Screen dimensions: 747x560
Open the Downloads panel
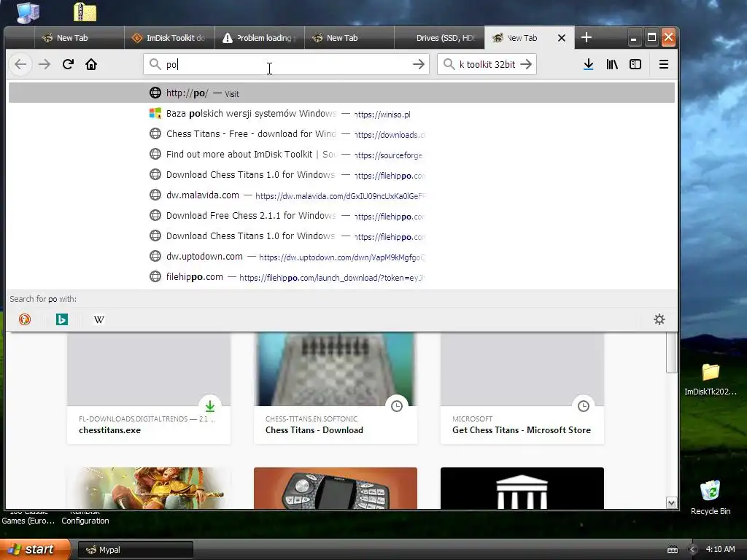point(589,64)
